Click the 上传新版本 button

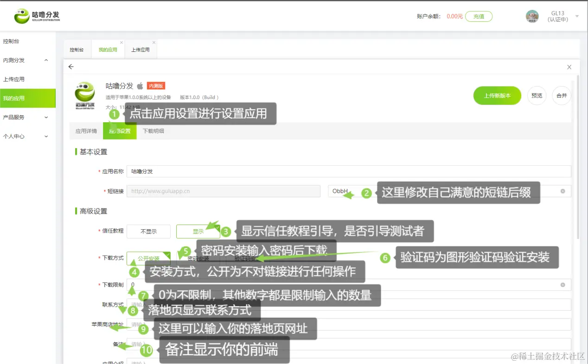coord(497,95)
